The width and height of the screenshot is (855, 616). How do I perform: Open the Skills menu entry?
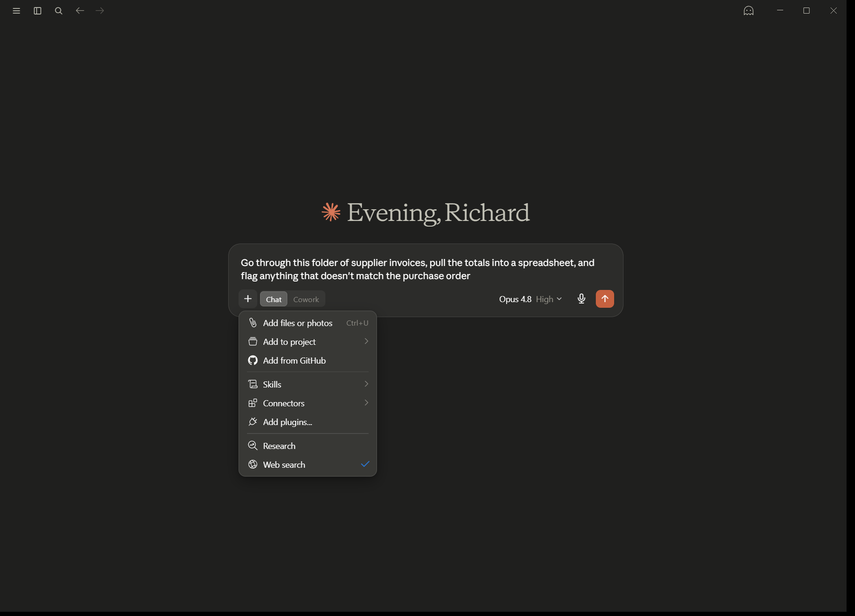click(308, 384)
